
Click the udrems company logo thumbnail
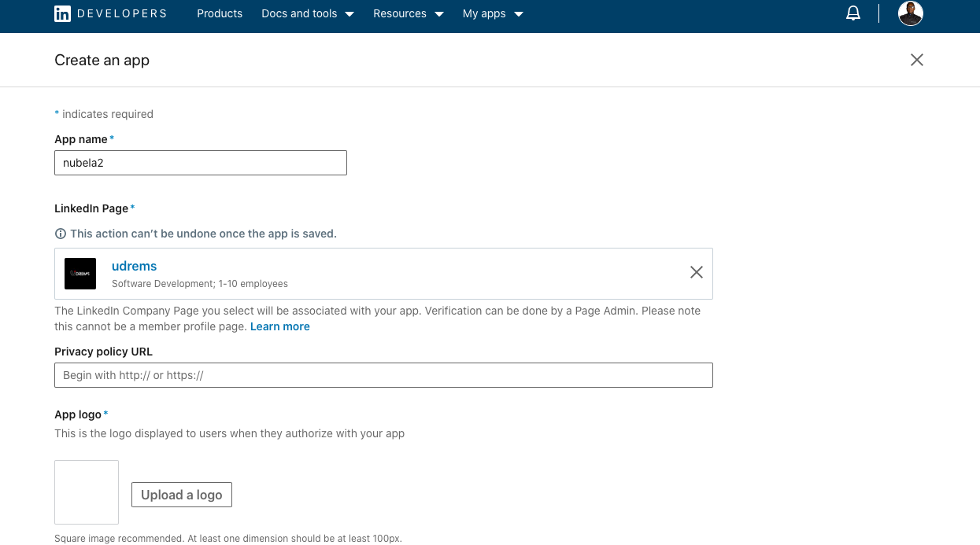click(x=80, y=274)
